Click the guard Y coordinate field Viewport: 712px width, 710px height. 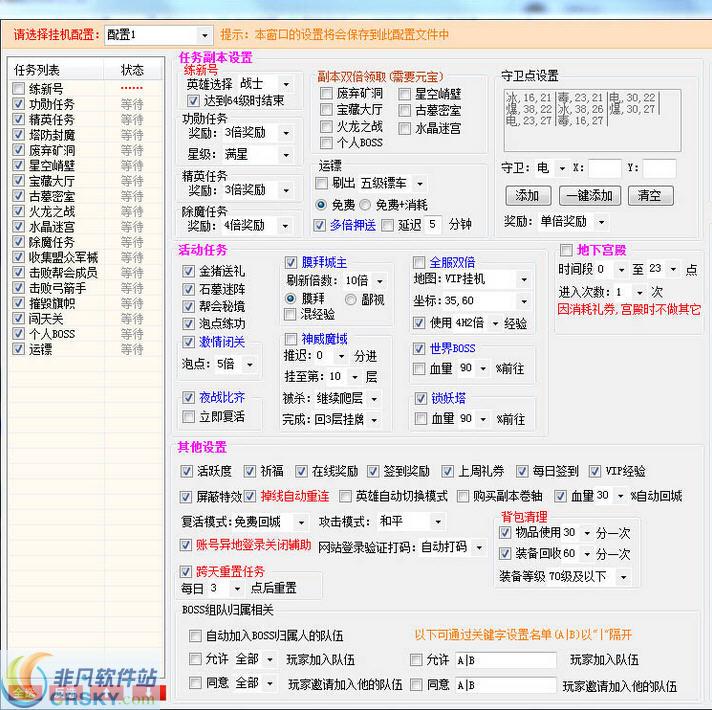(659, 168)
